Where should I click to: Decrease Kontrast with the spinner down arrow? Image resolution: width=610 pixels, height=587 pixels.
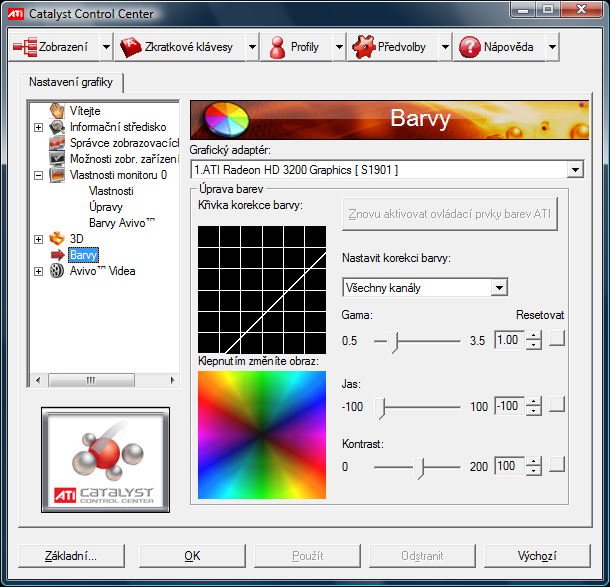(534, 471)
